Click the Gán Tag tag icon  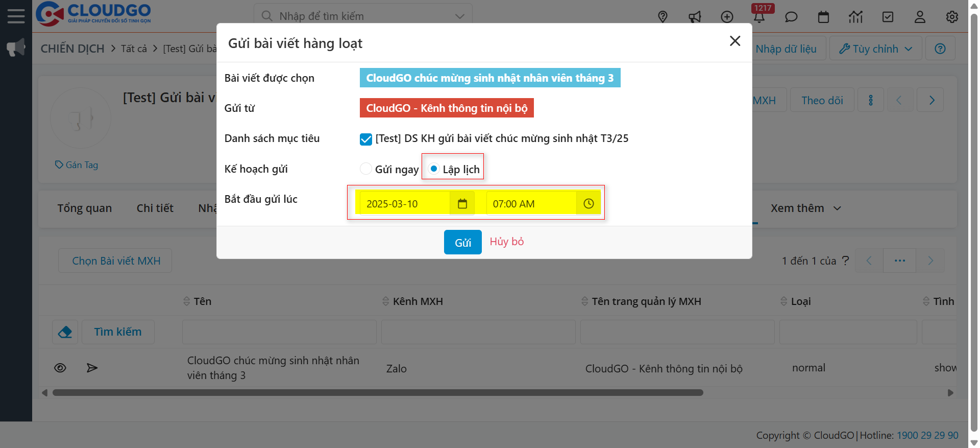[59, 164]
